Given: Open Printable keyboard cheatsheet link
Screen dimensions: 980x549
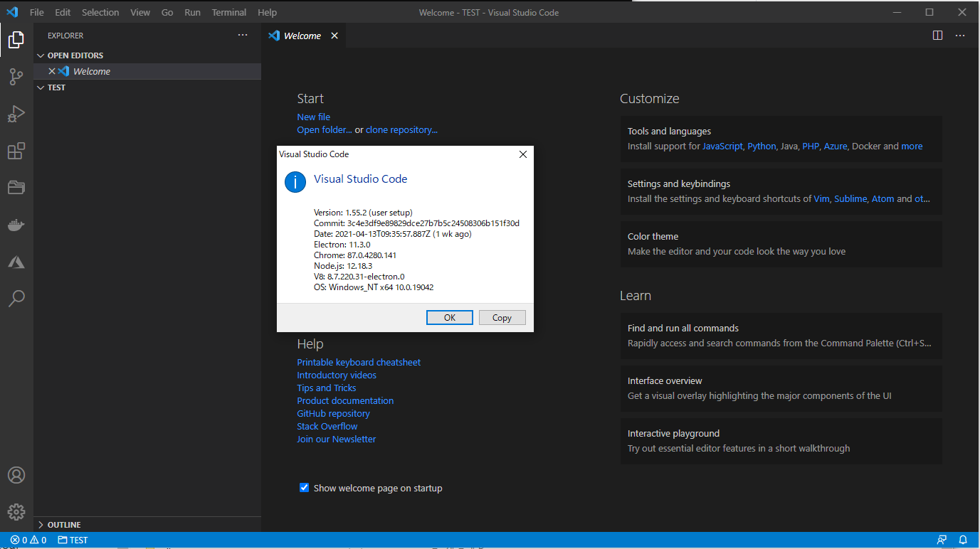Looking at the screenshot, I should pyautogui.click(x=359, y=362).
